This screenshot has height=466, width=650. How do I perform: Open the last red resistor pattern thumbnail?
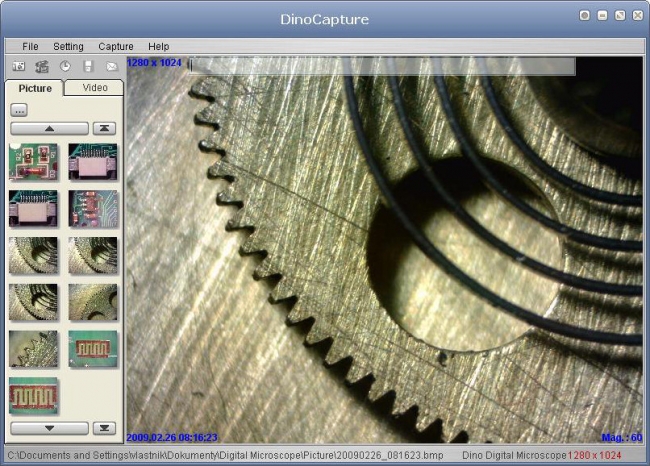pyautogui.click(x=33, y=395)
